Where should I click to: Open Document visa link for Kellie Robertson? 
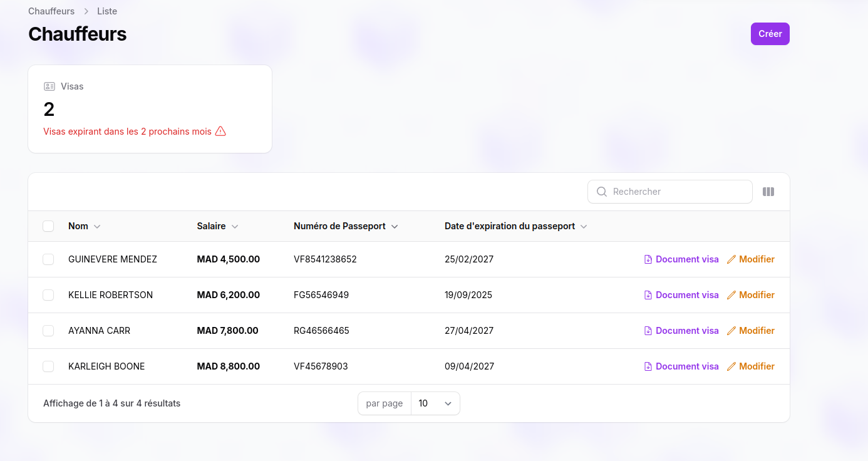point(686,295)
